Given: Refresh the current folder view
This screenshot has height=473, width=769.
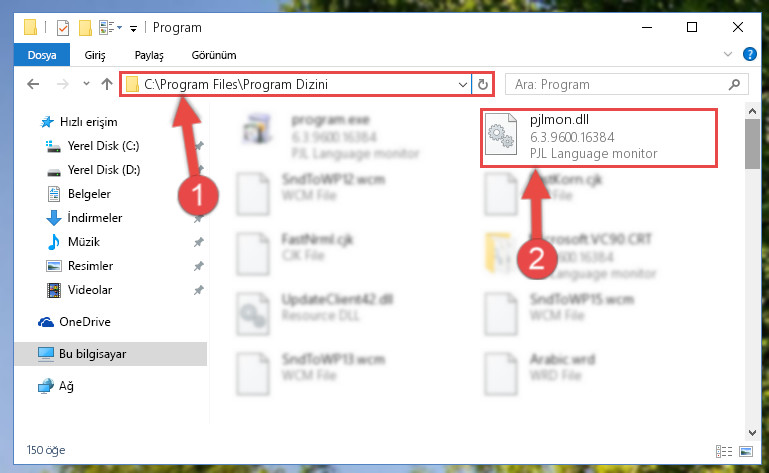Looking at the screenshot, I should point(483,84).
